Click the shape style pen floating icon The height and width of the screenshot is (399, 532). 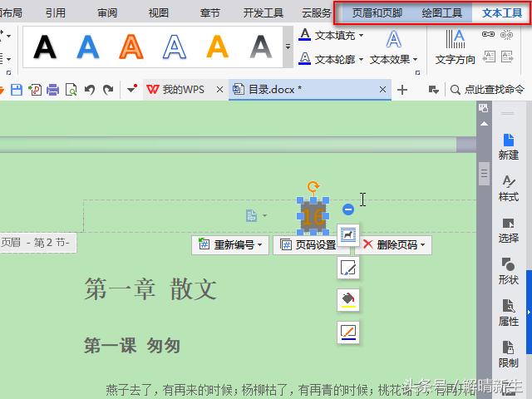coord(348,268)
